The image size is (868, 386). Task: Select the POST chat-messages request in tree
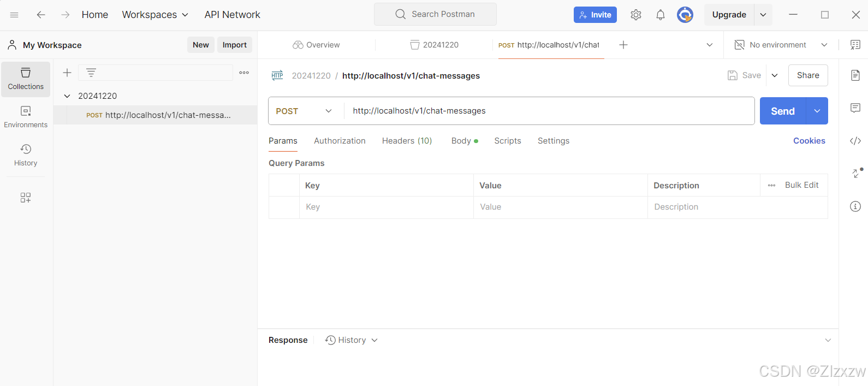pos(156,115)
